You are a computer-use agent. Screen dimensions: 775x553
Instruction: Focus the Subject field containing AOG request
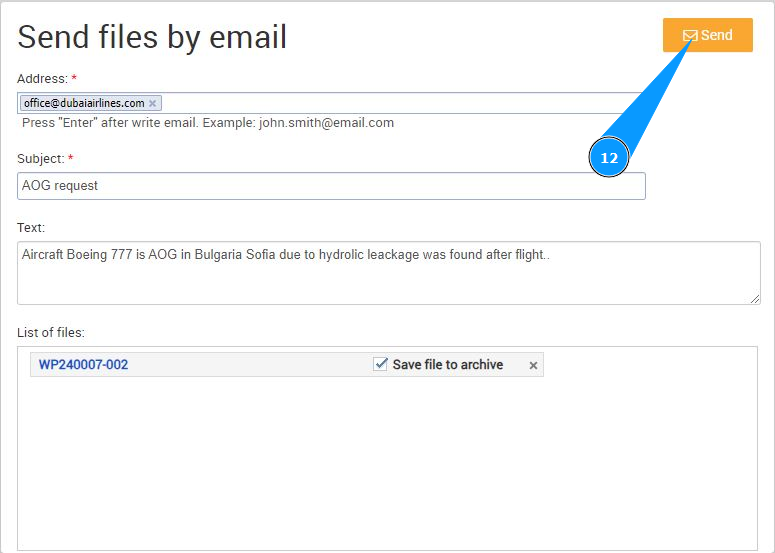(330, 186)
